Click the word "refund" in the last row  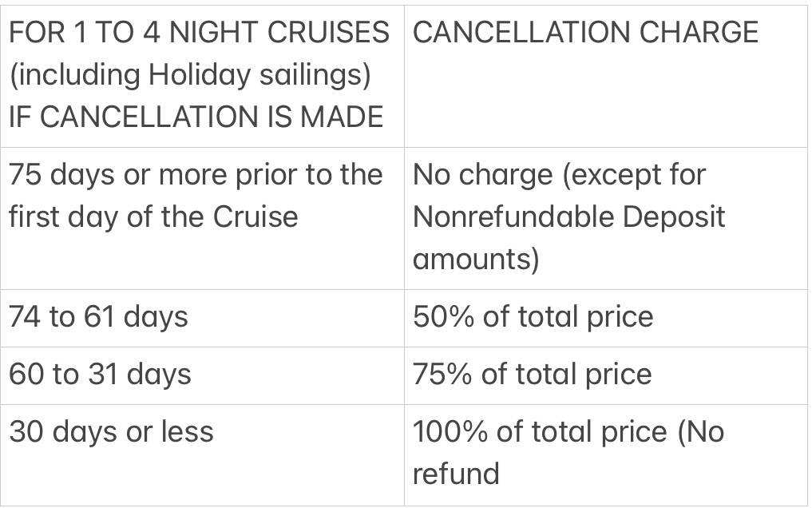tap(456, 473)
